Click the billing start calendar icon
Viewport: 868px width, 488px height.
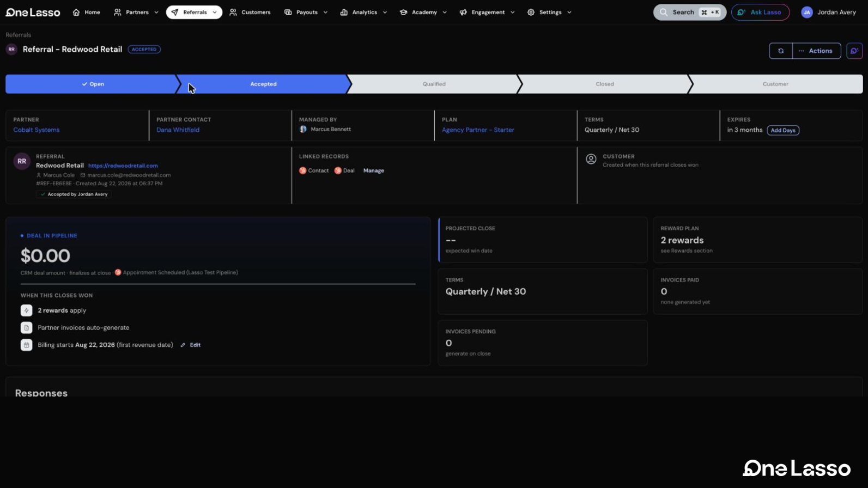[26, 345]
